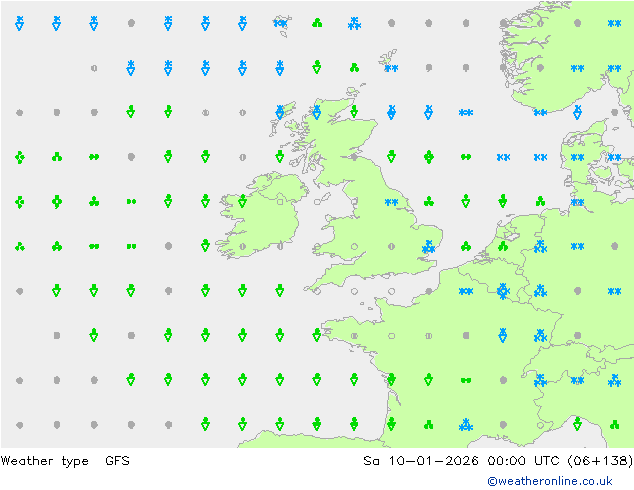Screen dimensions: 634x490
Task: Click the blue snow symbol over the Faroe Islands
Action: 280,23
